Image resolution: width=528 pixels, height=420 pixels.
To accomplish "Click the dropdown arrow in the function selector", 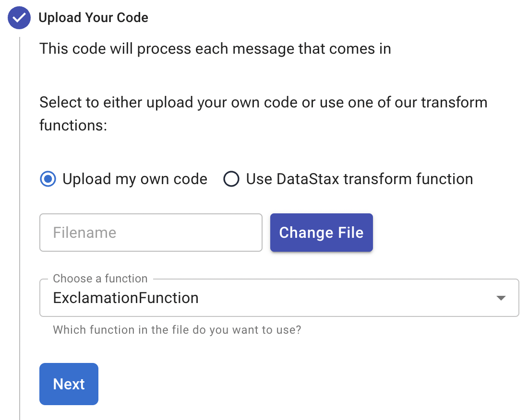I will pyautogui.click(x=501, y=298).
